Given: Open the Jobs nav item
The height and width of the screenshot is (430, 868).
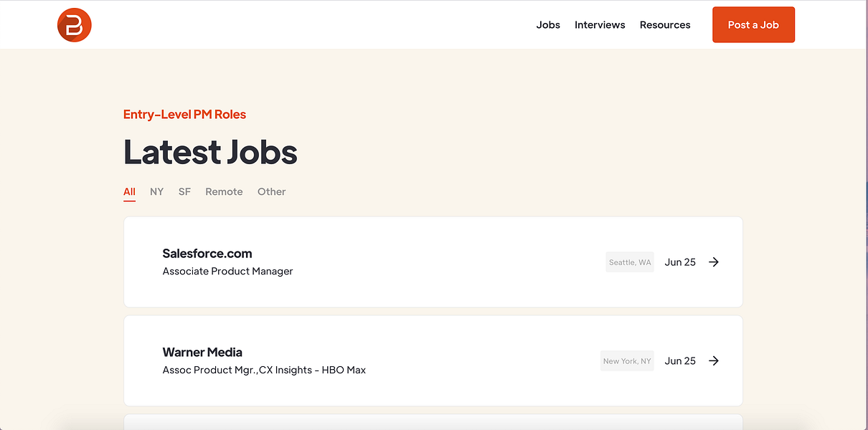Looking at the screenshot, I should (x=548, y=25).
